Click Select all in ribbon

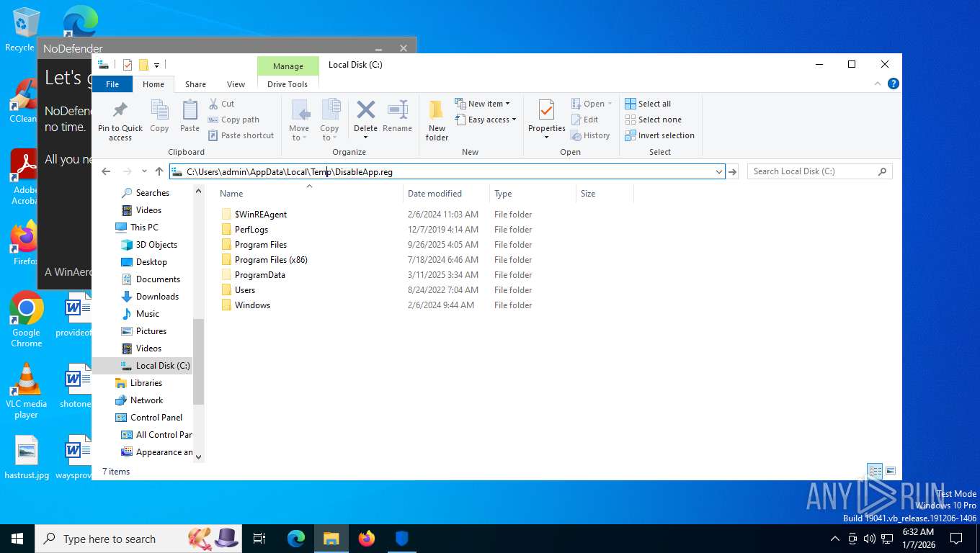(648, 104)
